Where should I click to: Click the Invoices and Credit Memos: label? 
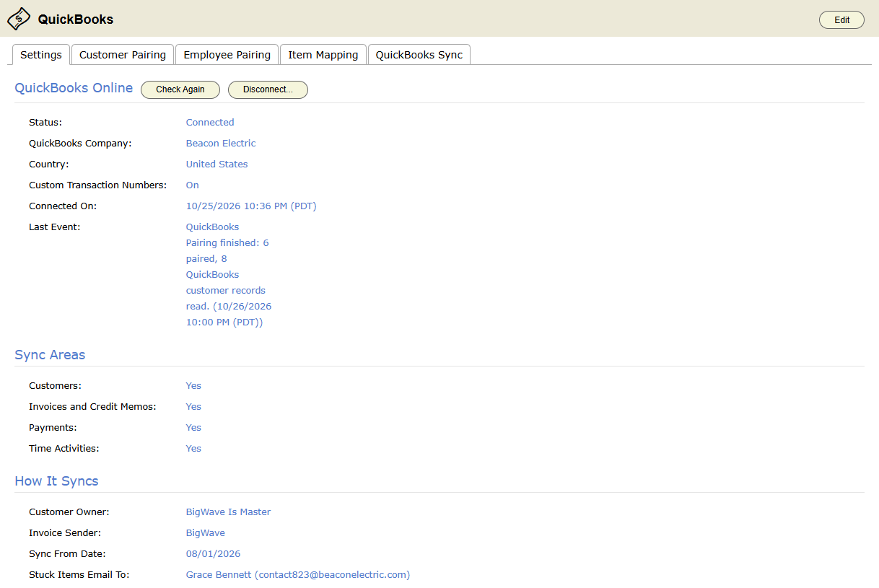point(92,407)
